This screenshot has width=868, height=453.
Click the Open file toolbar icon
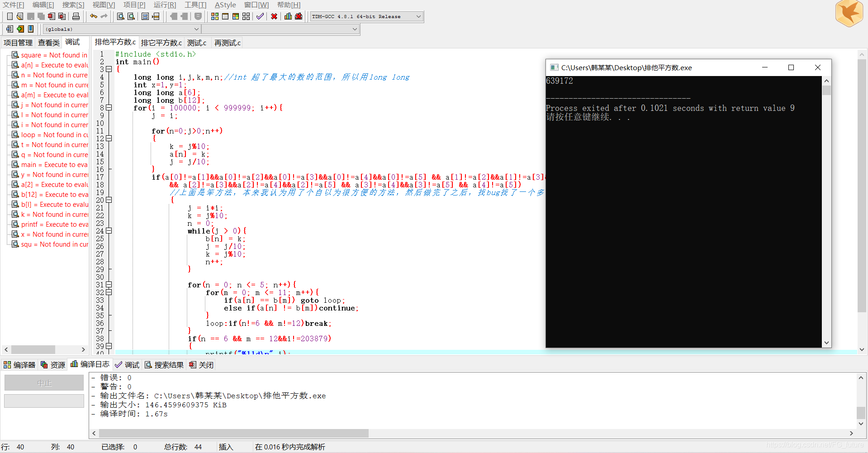(x=20, y=17)
